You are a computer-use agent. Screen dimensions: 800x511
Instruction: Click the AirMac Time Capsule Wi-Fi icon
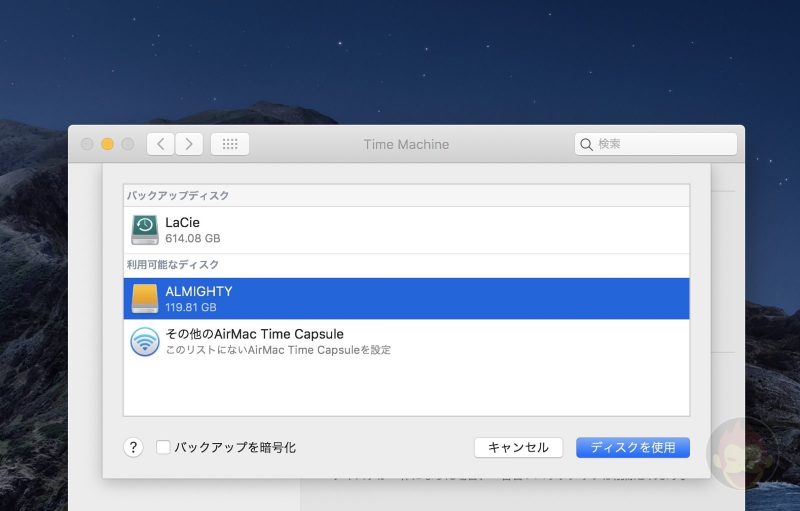coord(145,341)
